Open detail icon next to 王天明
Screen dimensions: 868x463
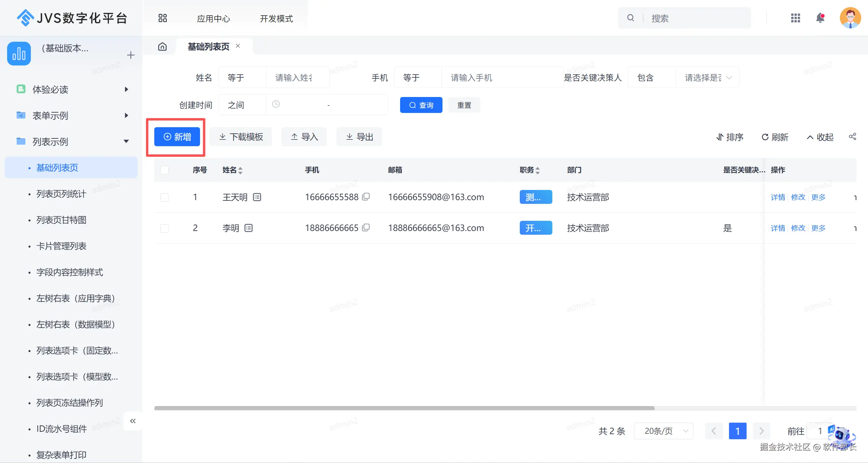point(257,197)
